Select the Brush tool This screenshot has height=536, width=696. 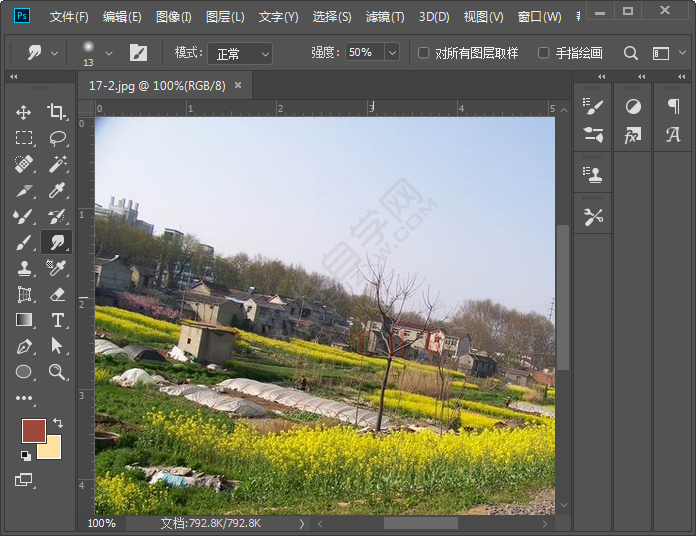[x=24, y=243]
